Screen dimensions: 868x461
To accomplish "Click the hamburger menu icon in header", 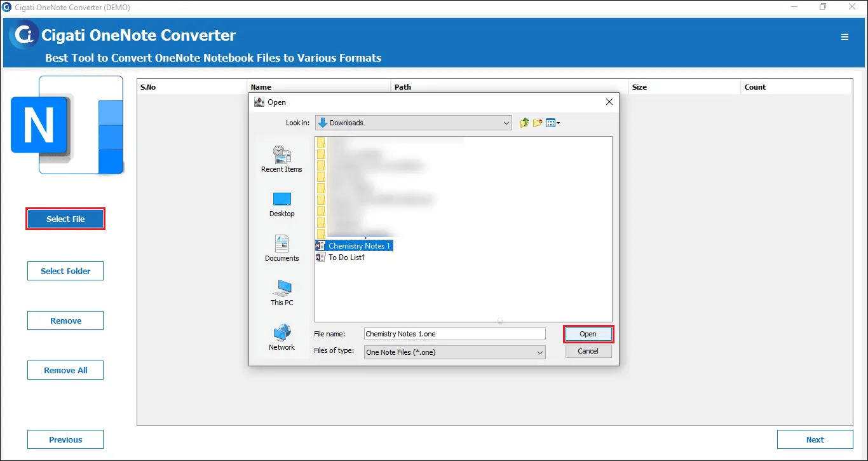I will click(x=844, y=37).
